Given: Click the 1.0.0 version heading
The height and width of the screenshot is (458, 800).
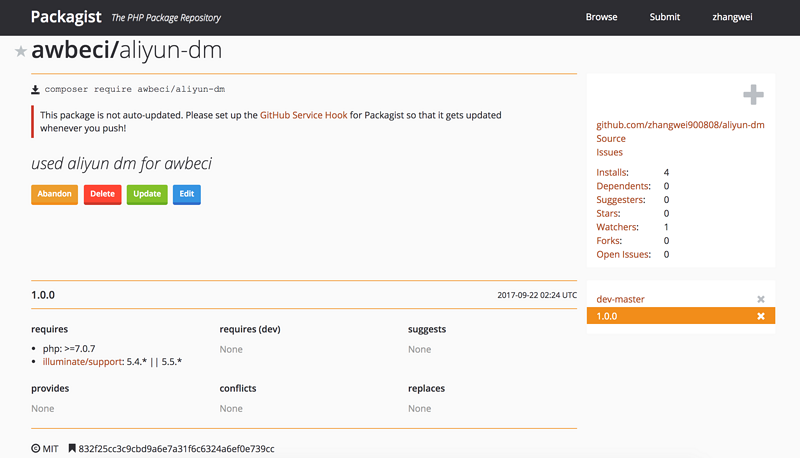Looking at the screenshot, I should coord(43,295).
